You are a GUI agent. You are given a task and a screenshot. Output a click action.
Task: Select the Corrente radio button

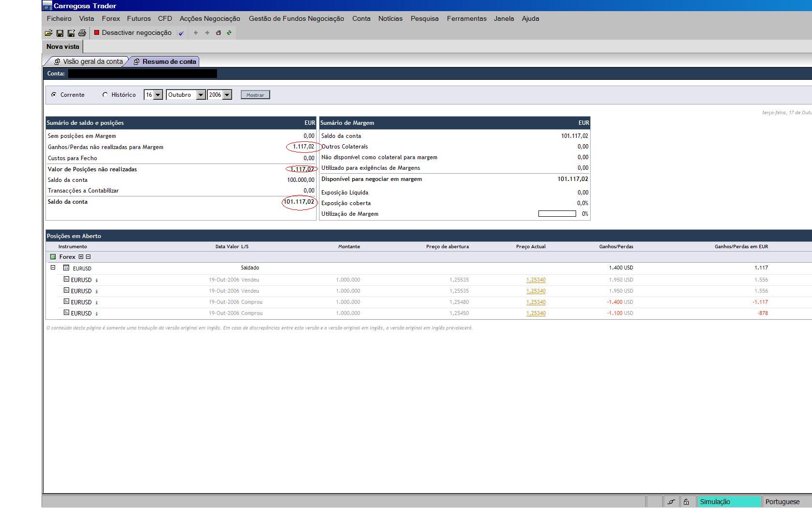pyautogui.click(x=54, y=95)
